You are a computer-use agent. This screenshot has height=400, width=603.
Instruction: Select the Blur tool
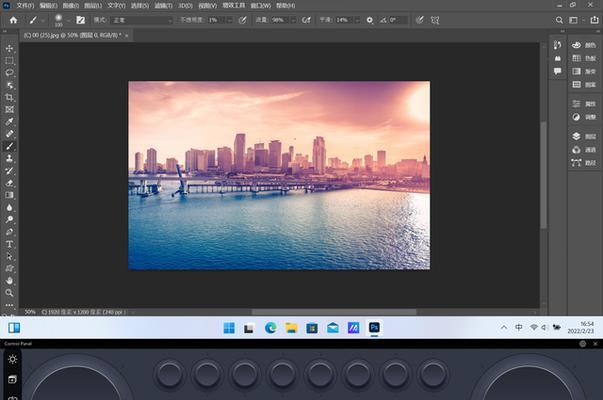click(x=10, y=207)
